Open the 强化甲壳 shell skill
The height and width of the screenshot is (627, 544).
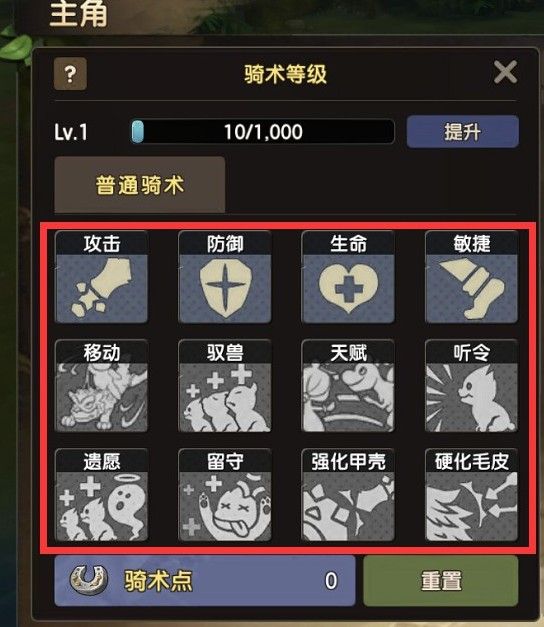348,495
